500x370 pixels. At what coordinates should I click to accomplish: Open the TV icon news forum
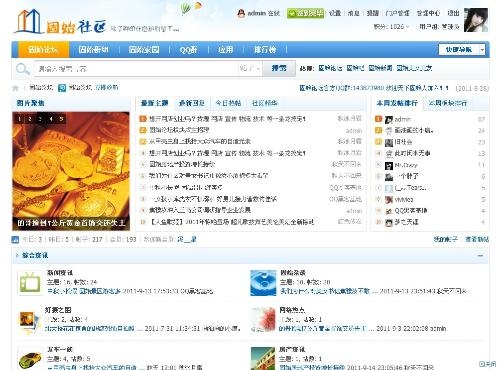(29, 283)
